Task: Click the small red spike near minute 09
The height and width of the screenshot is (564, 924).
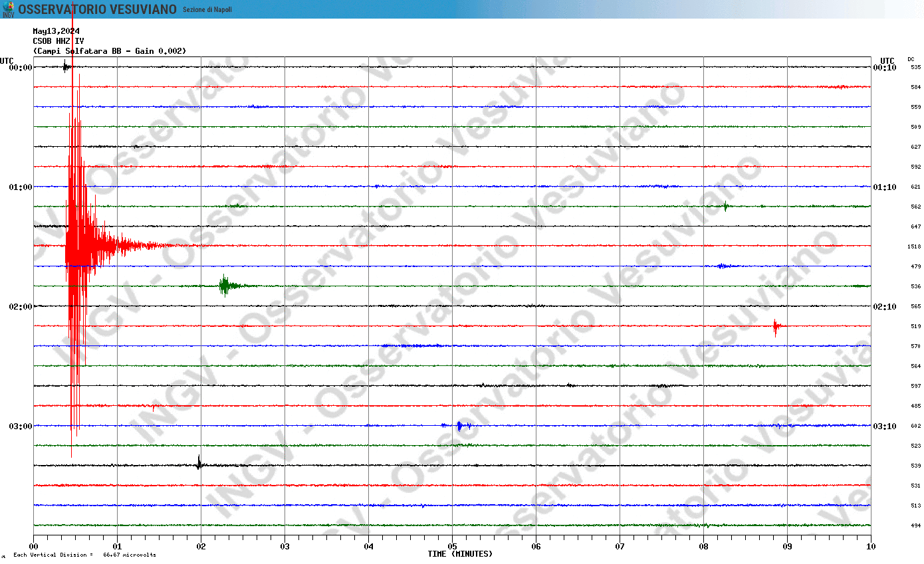Action: click(775, 327)
